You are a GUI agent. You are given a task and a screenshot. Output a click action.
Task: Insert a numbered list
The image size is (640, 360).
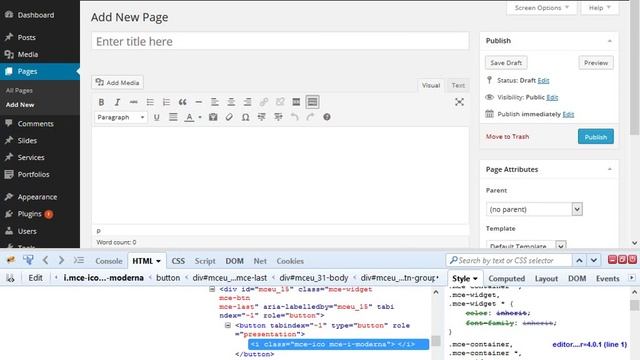point(166,102)
